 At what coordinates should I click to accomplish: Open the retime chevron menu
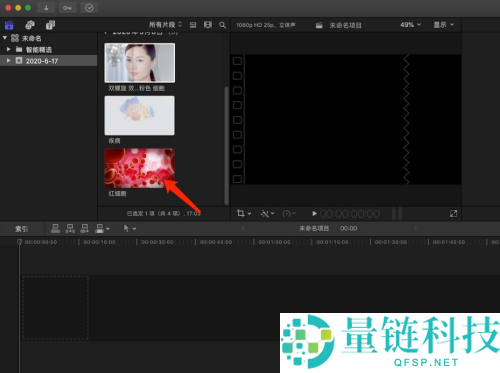coord(294,214)
